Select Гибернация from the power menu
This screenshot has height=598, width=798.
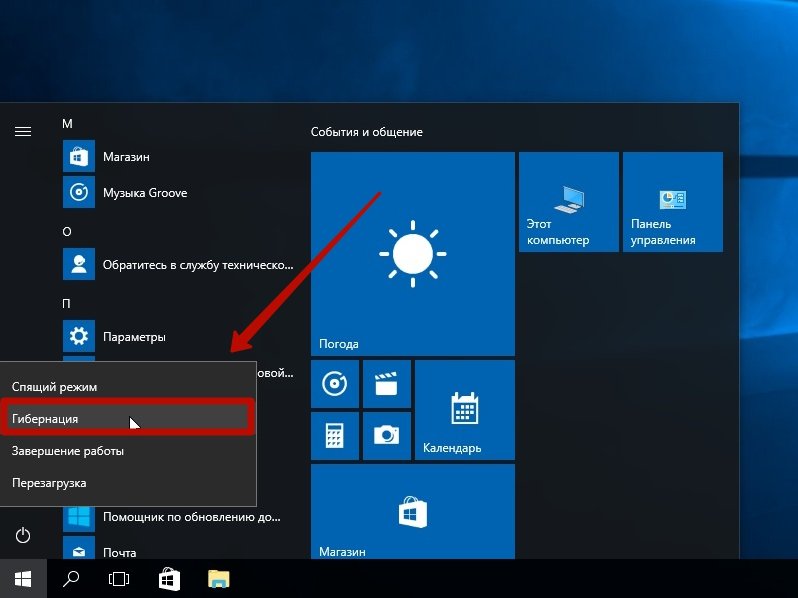click(x=127, y=418)
